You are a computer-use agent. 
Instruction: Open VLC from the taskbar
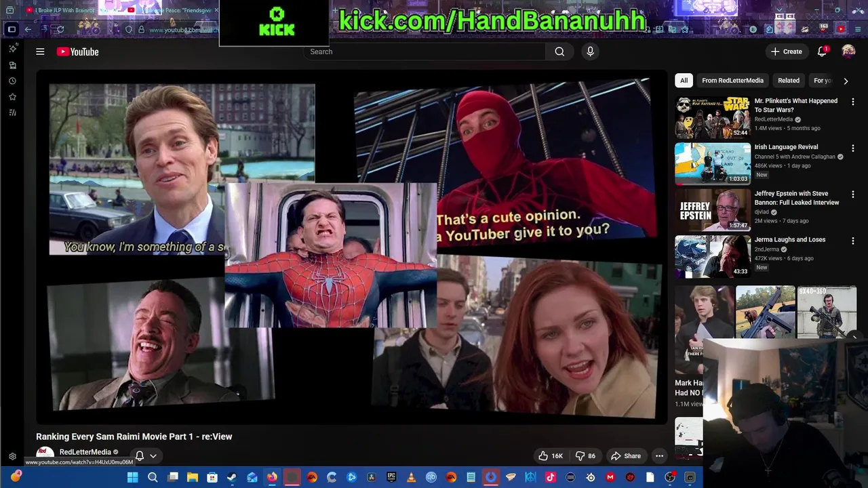click(411, 477)
